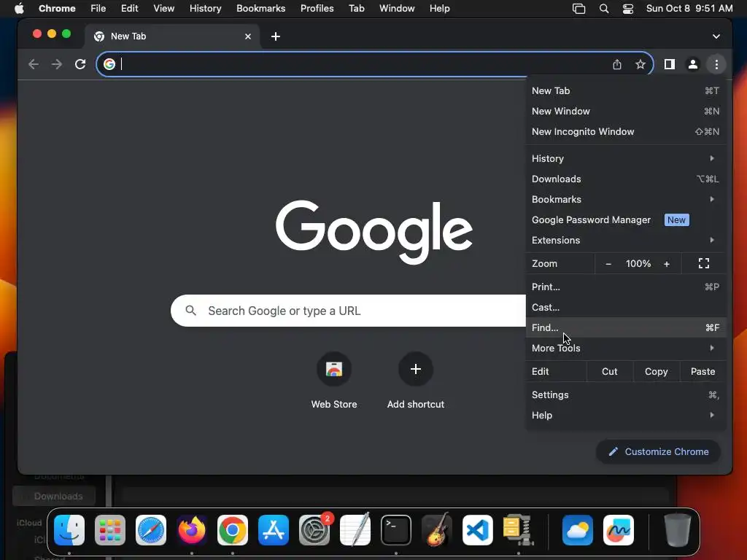
Task: Select Cast… from the menu
Action: (x=626, y=307)
